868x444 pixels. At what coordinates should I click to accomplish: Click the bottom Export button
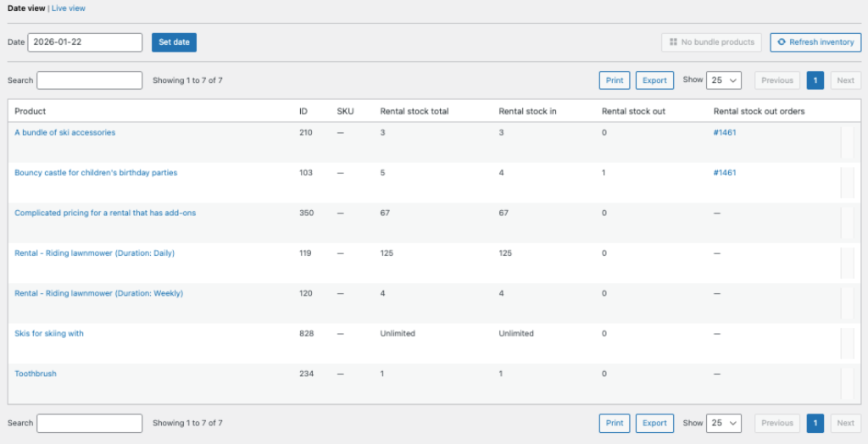(654, 423)
